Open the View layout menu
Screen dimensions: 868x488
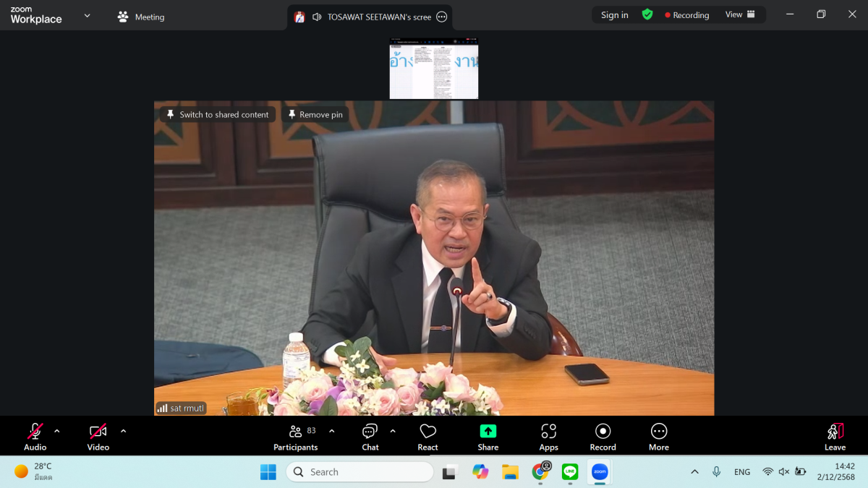coord(740,14)
